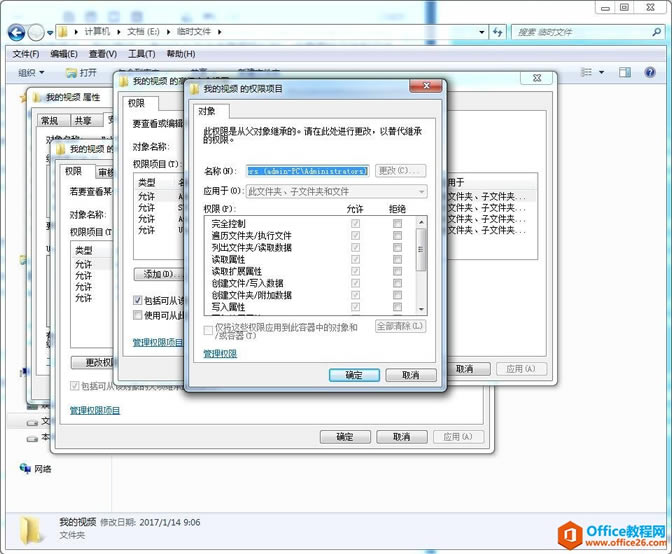The height and width of the screenshot is (554, 672).
Task: Click the search magnifier icon
Action: pyautogui.click(x=656, y=32)
